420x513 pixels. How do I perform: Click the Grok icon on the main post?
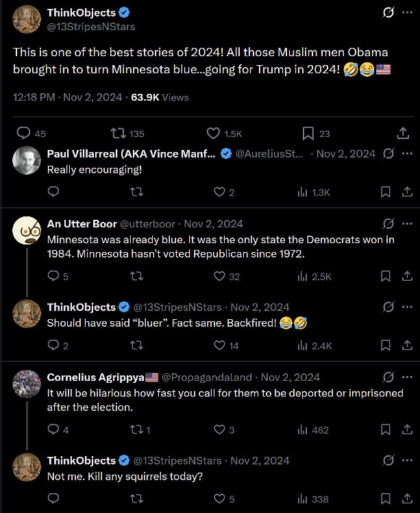388,13
